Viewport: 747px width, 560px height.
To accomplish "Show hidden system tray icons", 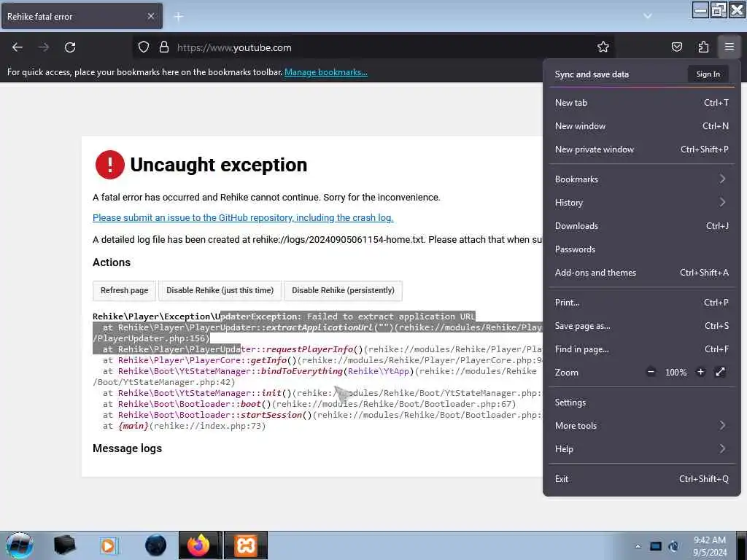I will pyautogui.click(x=638, y=546).
